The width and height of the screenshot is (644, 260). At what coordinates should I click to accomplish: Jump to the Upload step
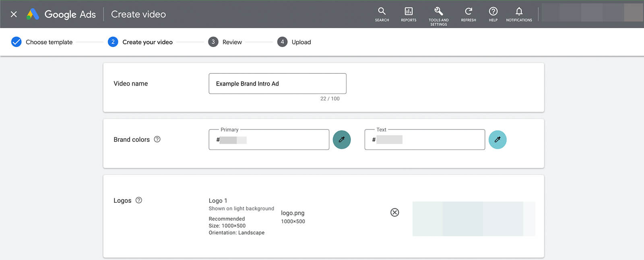tap(294, 42)
